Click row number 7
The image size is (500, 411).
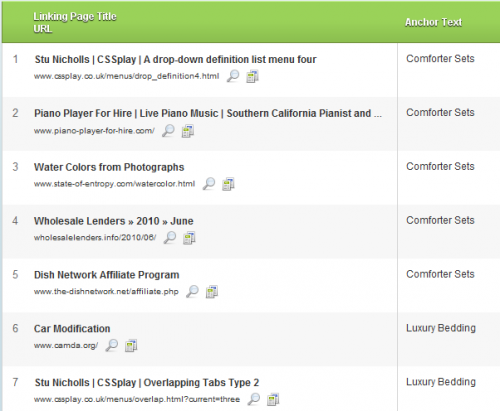[15, 382]
